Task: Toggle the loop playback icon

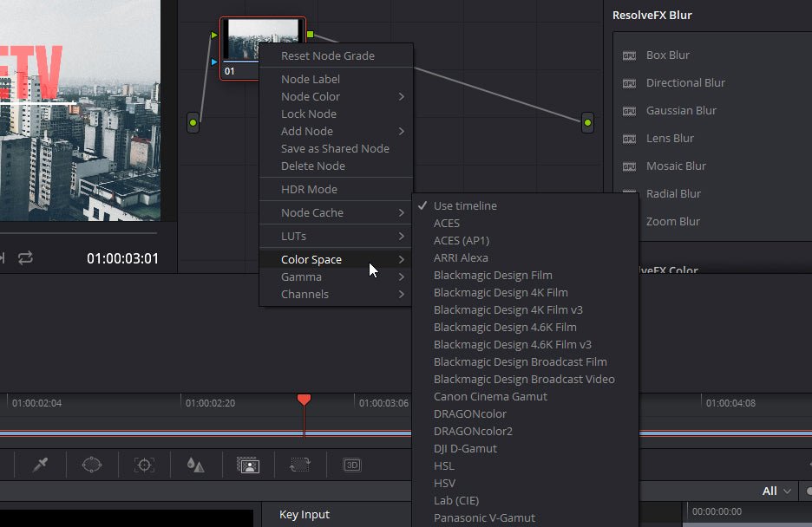Action: [x=25, y=257]
